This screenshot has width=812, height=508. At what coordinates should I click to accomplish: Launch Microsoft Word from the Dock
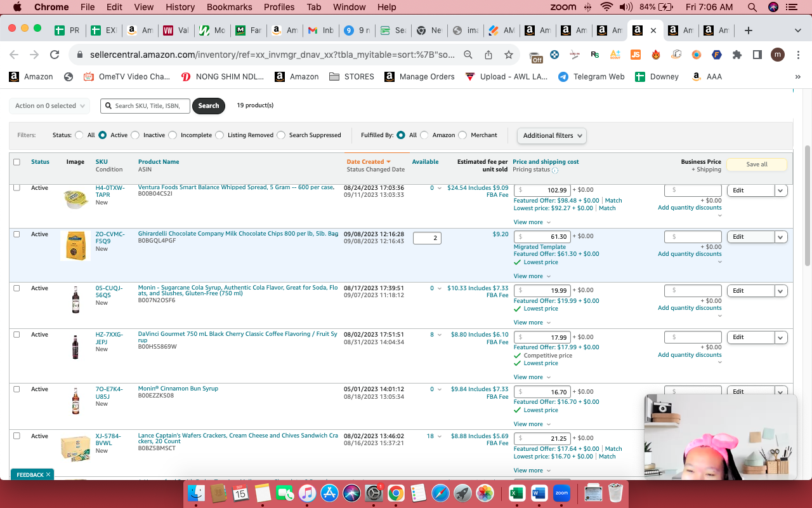click(x=539, y=492)
